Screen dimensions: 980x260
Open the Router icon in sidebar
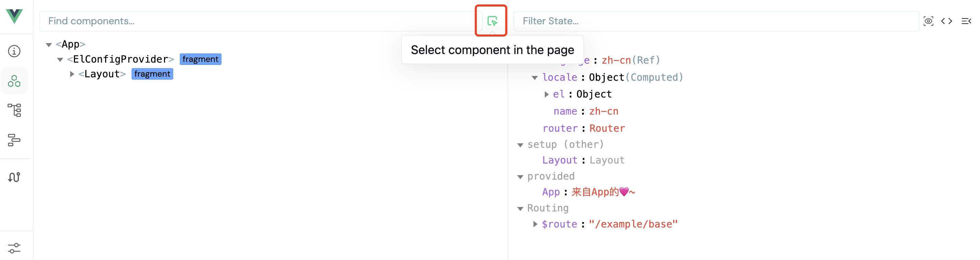point(14,177)
